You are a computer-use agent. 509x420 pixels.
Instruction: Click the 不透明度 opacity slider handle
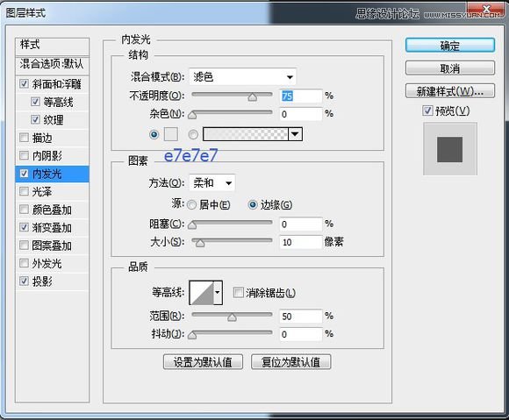pos(252,96)
